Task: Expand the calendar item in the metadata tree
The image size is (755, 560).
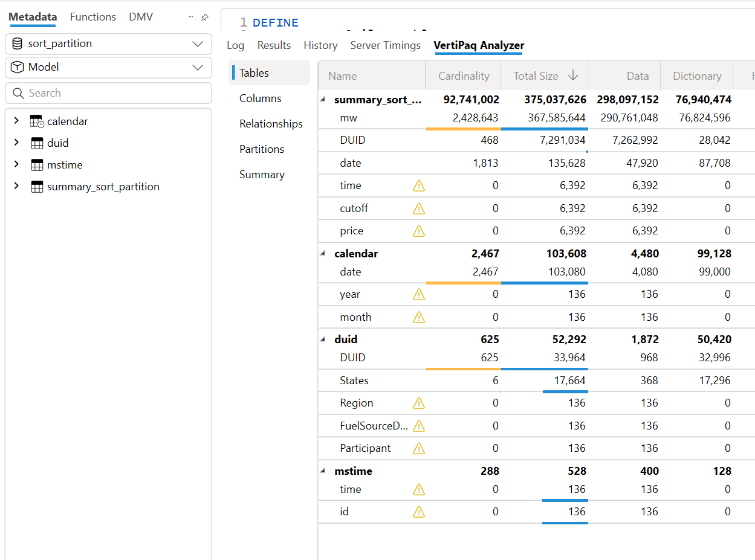Action: [x=16, y=121]
